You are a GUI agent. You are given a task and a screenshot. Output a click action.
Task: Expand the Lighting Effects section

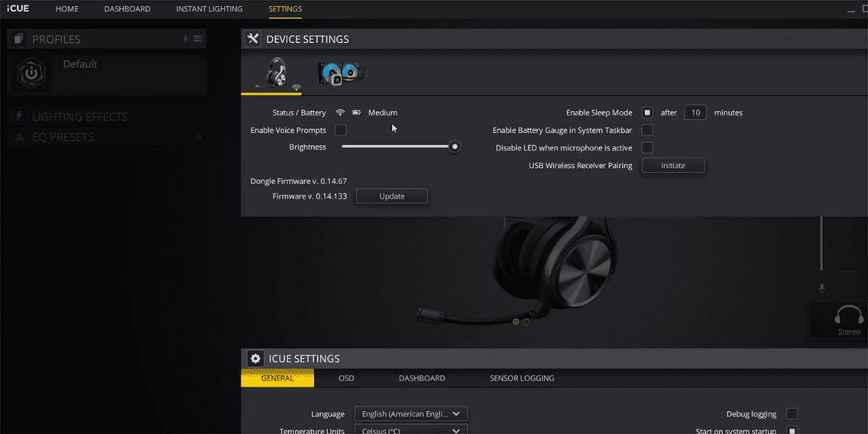coord(107,116)
